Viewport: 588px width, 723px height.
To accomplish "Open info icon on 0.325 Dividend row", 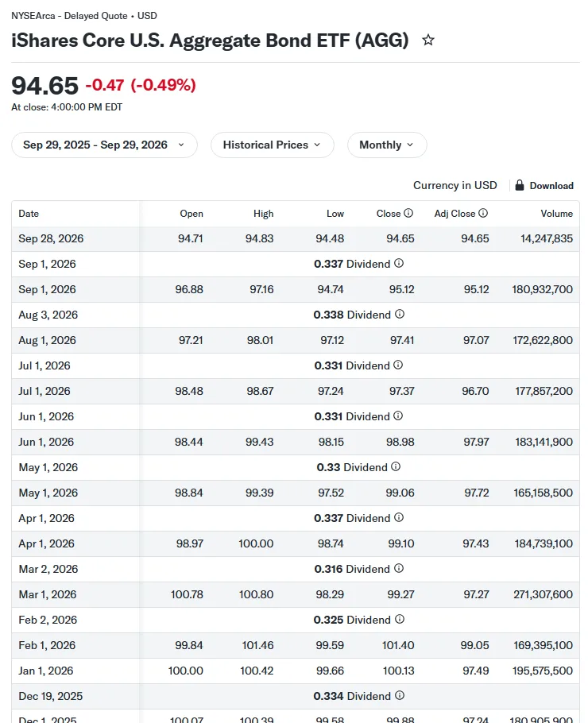I will (x=400, y=619).
